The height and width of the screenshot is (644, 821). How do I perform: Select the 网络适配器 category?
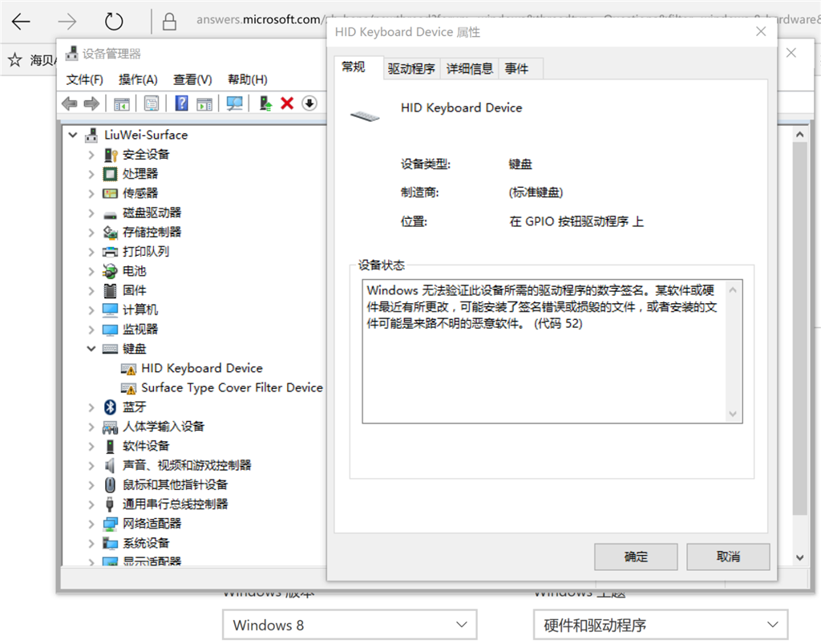[152, 524]
